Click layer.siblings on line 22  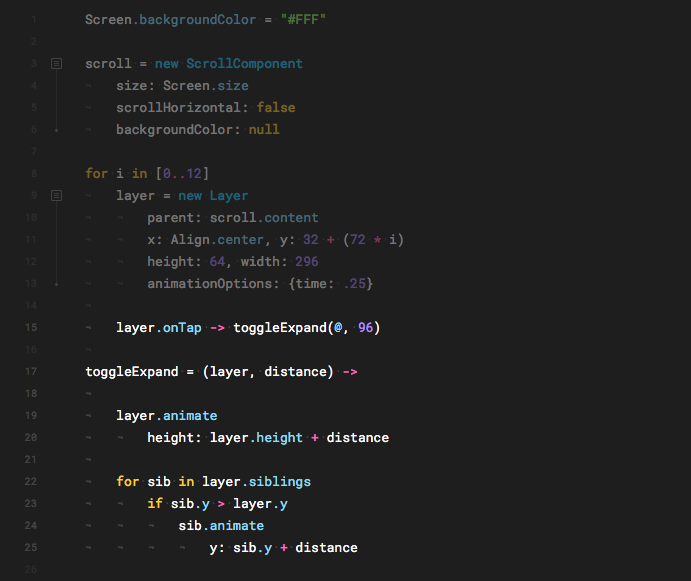256,482
